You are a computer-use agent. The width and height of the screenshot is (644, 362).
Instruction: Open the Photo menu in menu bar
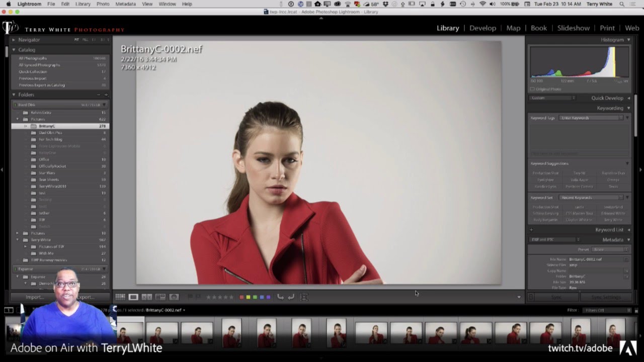103,4
